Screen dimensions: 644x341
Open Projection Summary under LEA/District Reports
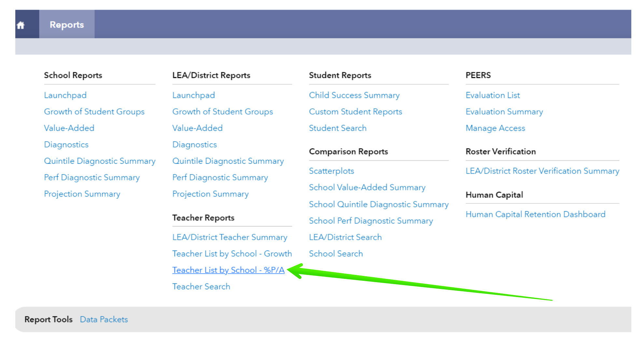click(x=210, y=194)
